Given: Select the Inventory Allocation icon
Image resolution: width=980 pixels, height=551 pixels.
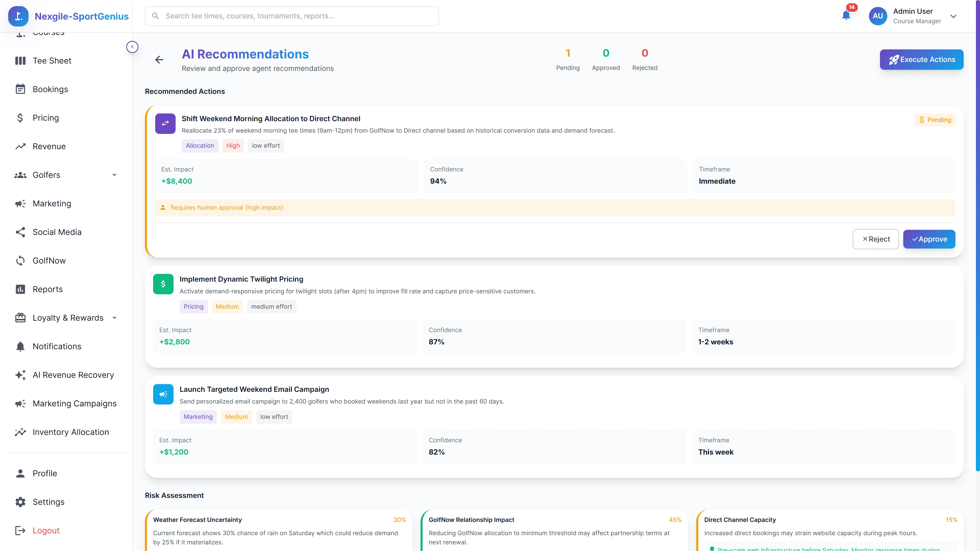Looking at the screenshot, I should (x=20, y=432).
